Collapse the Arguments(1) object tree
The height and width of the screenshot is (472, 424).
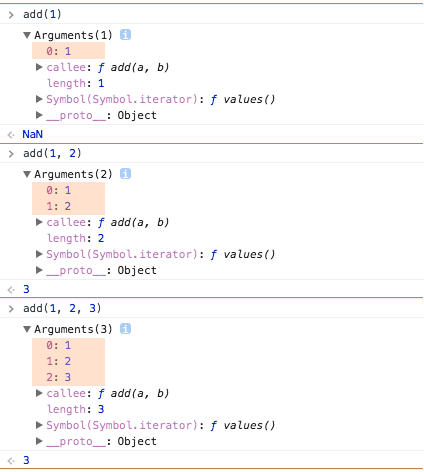[27, 35]
